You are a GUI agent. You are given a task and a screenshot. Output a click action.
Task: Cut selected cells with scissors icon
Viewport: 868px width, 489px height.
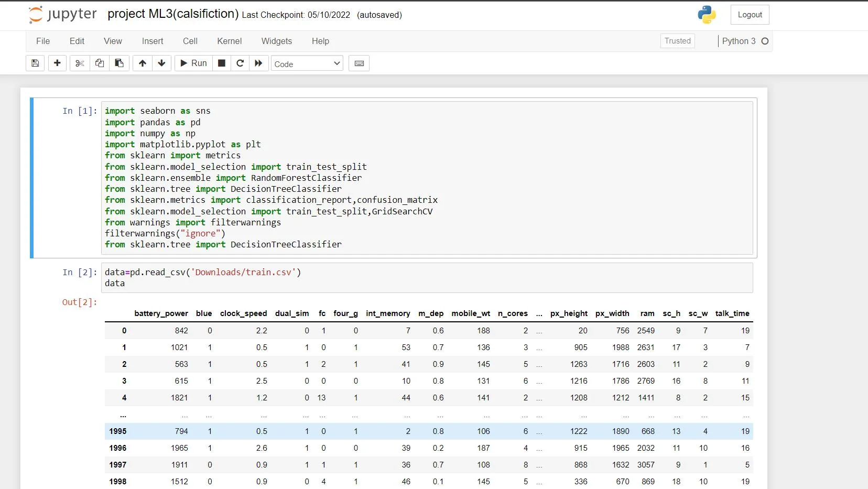click(x=80, y=63)
